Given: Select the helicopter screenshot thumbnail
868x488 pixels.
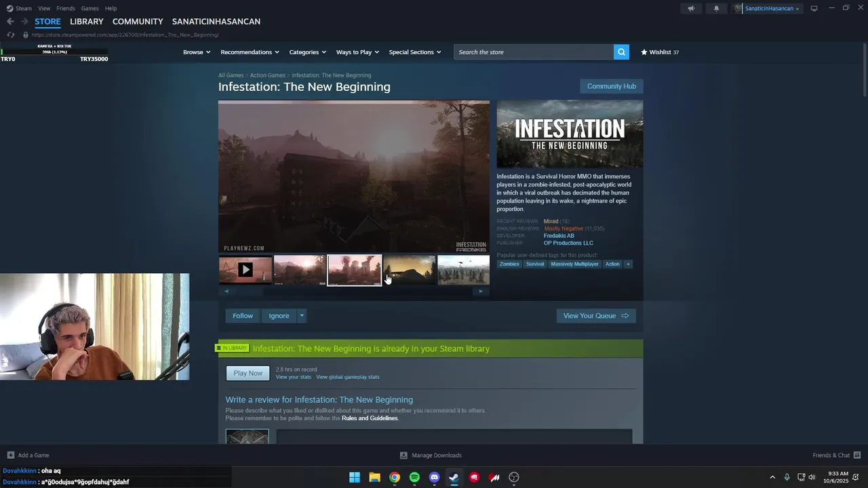Looking at the screenshot, I should pyautogui.click(x=463, y=270).
